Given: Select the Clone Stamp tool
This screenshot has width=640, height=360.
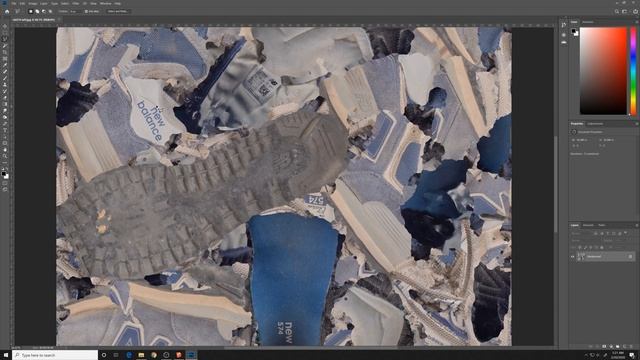Looking at the screenshot, I should [5, 84].
